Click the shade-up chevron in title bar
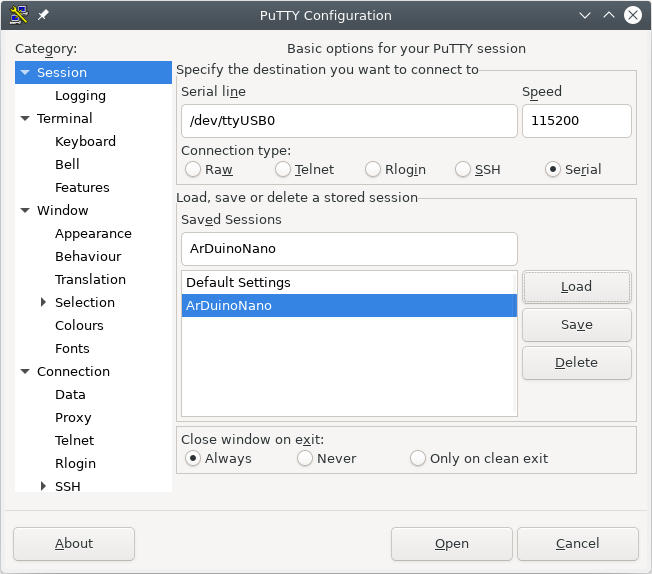 [609, 15]
